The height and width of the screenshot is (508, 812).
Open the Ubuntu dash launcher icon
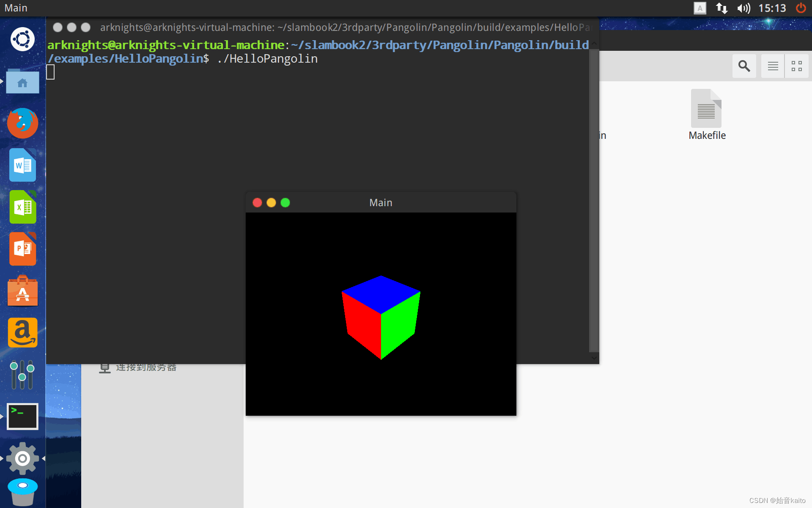tap(22, 40)
